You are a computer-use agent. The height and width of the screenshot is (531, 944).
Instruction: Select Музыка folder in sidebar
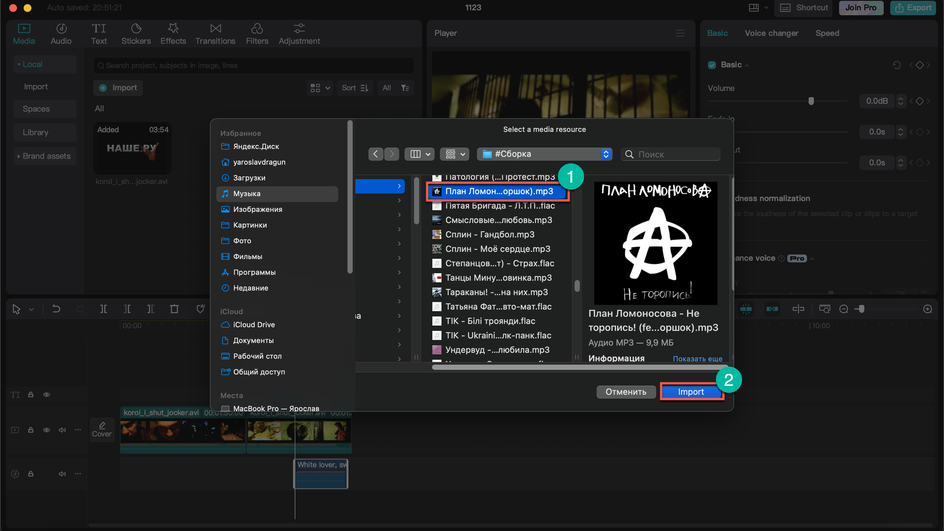pyautogui.click(x=277, y=193)
